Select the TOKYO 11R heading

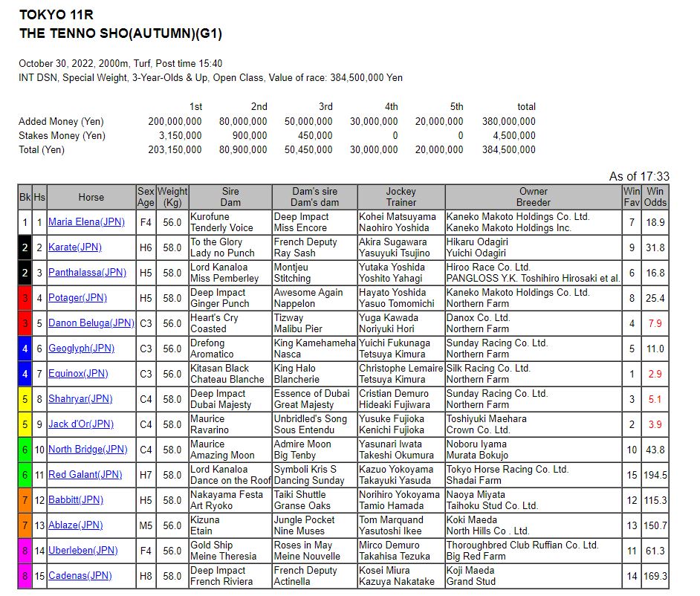coord(56,15)
